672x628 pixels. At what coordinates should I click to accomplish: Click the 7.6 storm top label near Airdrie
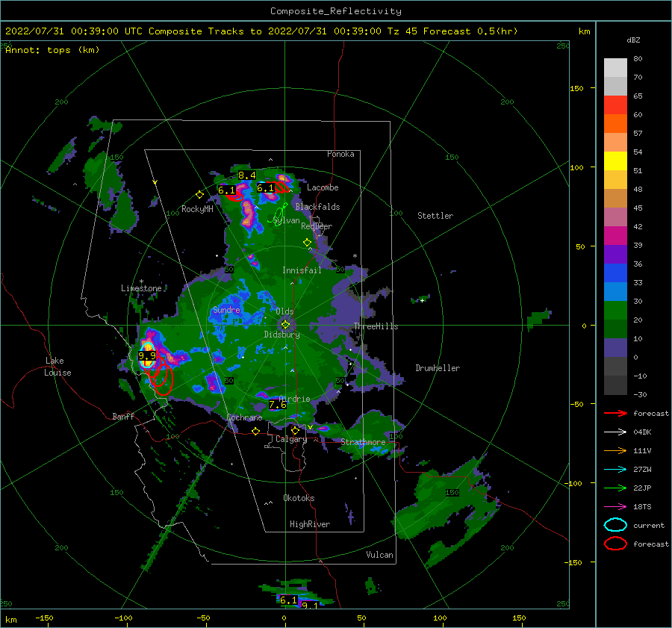click(x=277, y=405)
